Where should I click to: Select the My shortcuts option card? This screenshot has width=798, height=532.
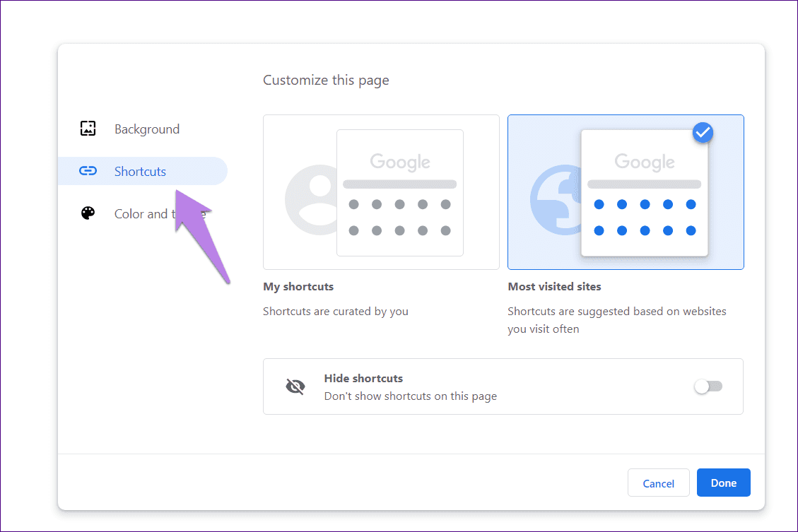coord(381,192)
